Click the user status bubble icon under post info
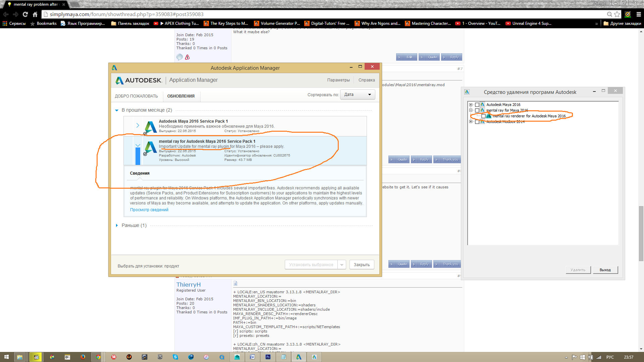 (x=180, y=57)
